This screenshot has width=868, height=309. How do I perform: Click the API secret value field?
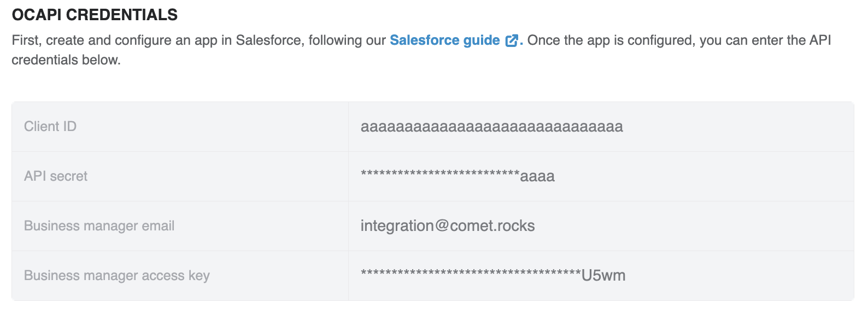coord(600,176)
